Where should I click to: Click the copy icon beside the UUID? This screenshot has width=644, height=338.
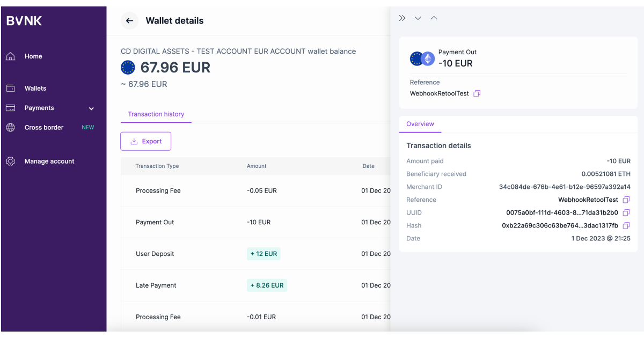(626, 212)
